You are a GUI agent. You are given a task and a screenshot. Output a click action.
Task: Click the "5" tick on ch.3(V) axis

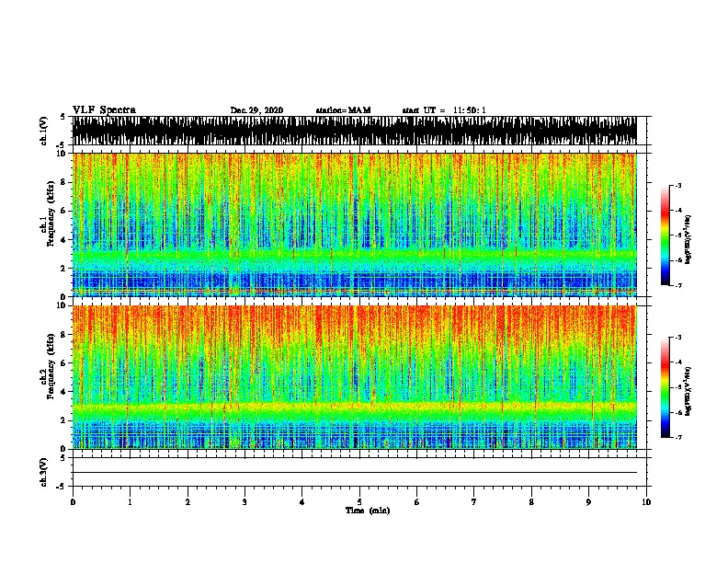point(63,458)
